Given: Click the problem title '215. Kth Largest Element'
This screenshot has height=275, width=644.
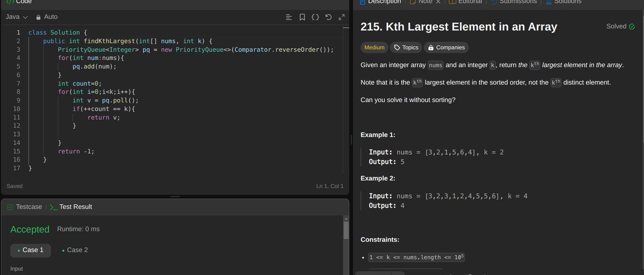Looking at the screenshot, I should pos(459,27).
